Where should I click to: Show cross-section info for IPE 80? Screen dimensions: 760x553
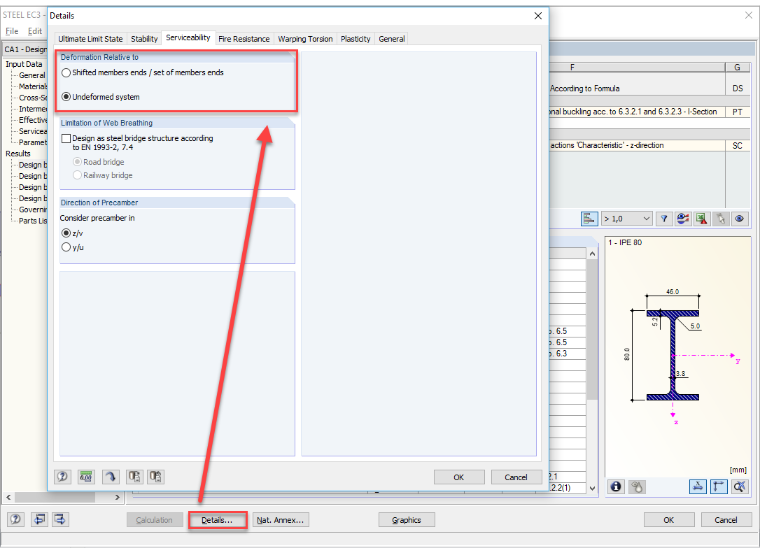[616, 486]
